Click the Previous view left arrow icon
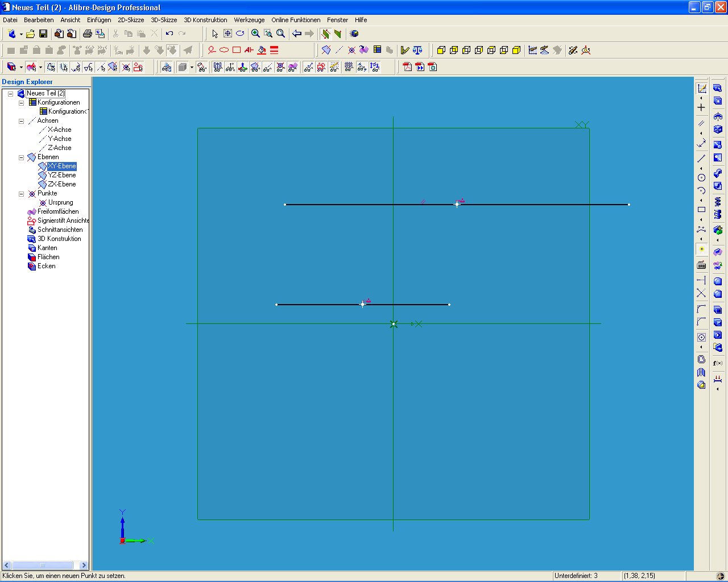The image size is (728, 582). pos(297,34)
